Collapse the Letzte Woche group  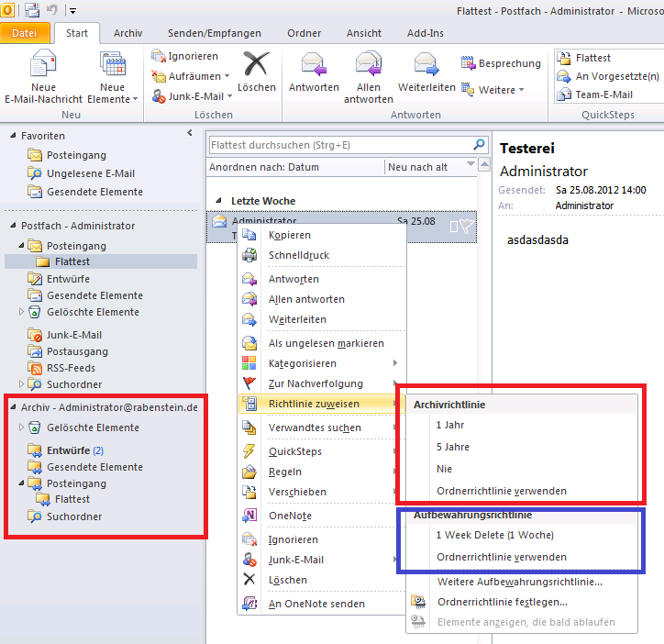pos(218,201)
